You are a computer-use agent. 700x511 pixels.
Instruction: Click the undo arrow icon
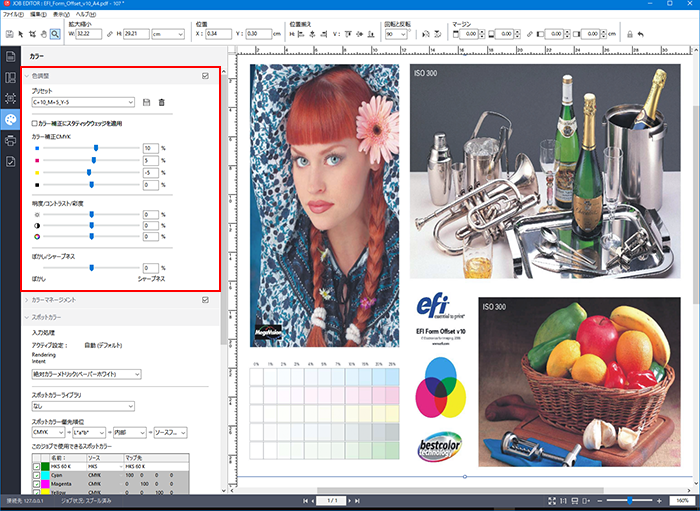pyautogui.click(x=641, y=34)
